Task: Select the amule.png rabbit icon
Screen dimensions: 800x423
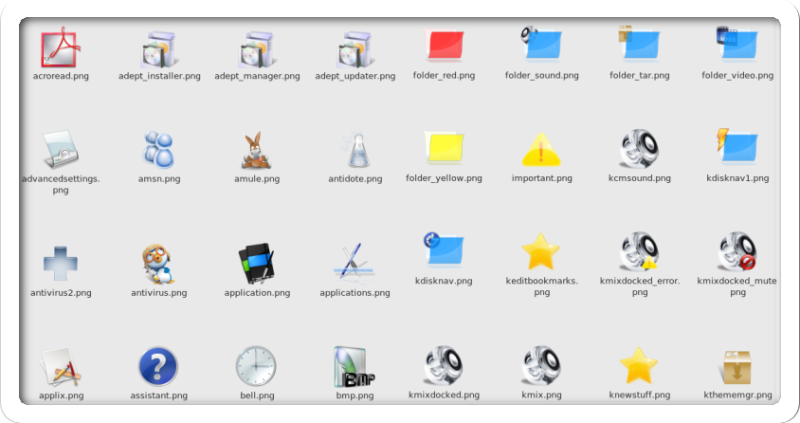Action: click(x=257, y=151)
